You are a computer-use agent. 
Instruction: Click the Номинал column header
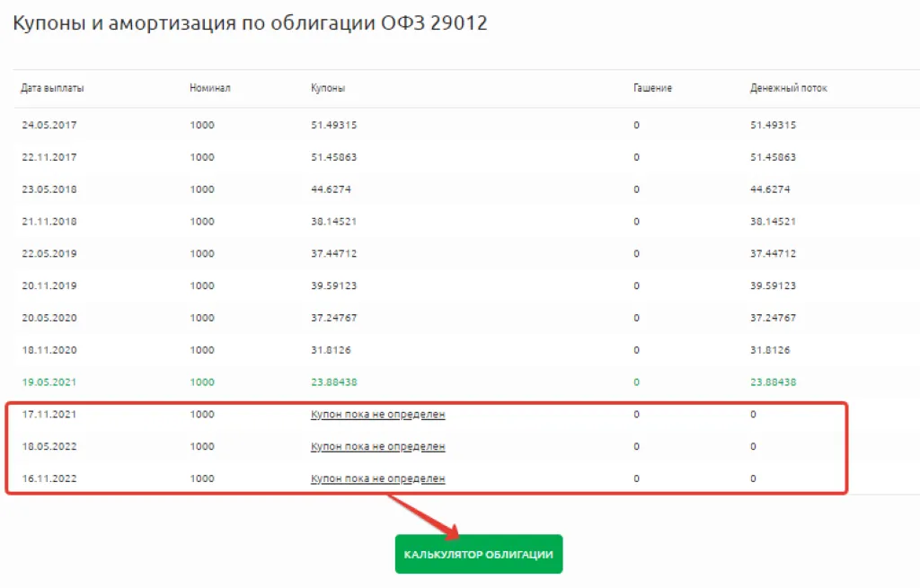click(210, 89)
